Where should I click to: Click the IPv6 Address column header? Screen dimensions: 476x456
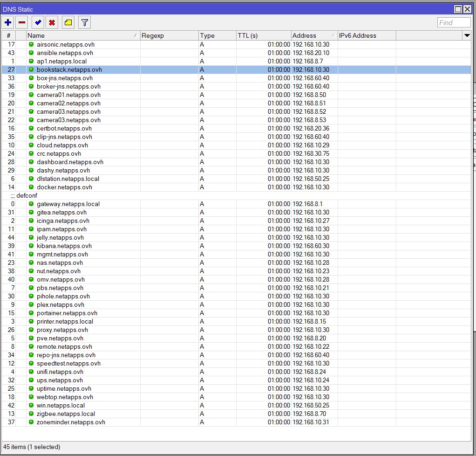367,35
